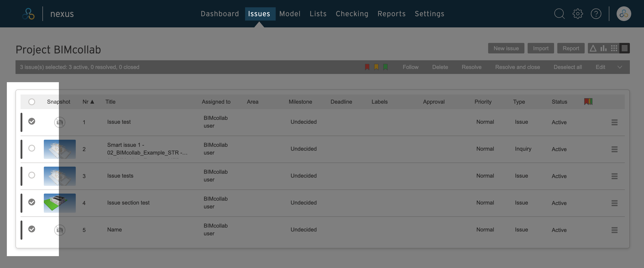644x268 pixels.
Task: Click no-snapshot icon of issue Name
Action: click(x=60, y=230)
